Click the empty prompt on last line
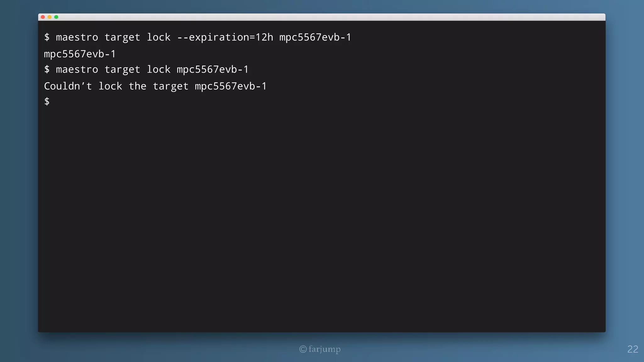This screenshot has width=644, height=362. [x=47, y=101]
